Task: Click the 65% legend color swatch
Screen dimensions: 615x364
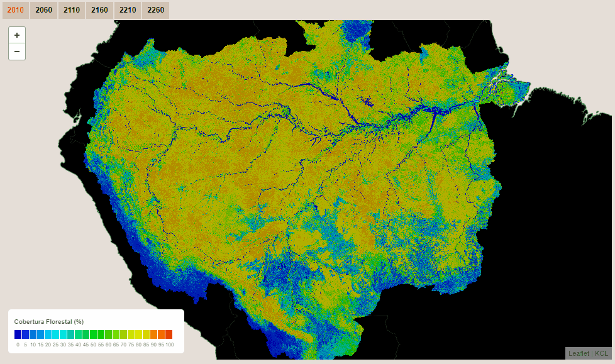Action: pos(117,334)
